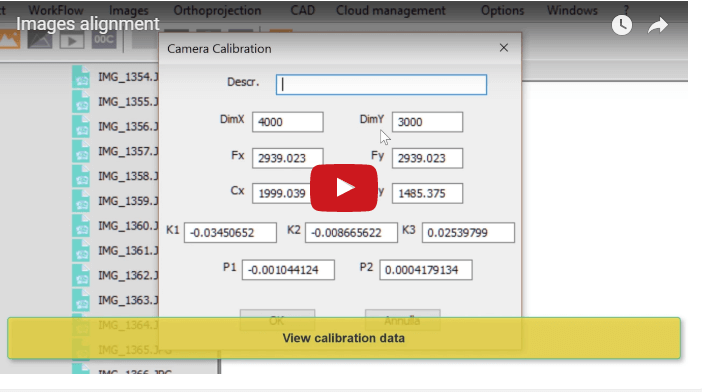Select IMG_1358 in the image list

click(x=115, y=176)
